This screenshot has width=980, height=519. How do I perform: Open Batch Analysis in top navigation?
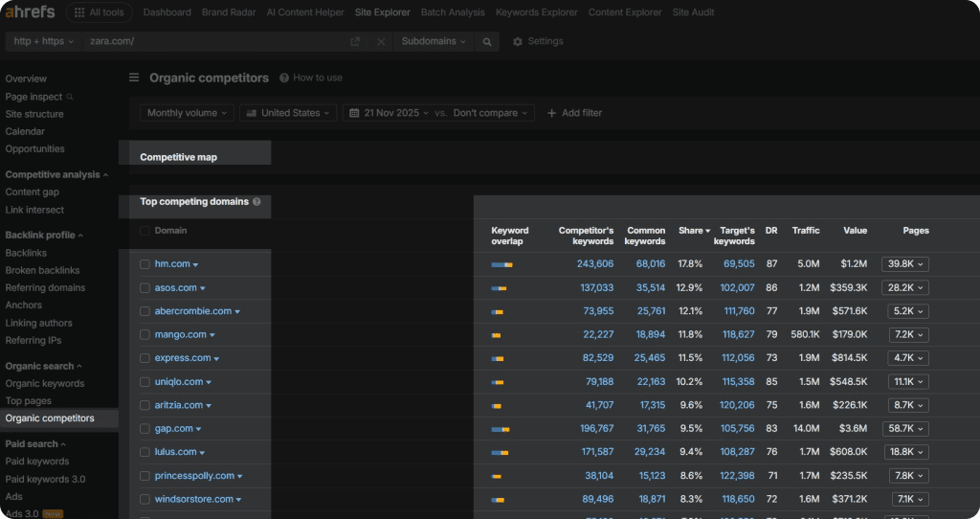pos(453,12)
